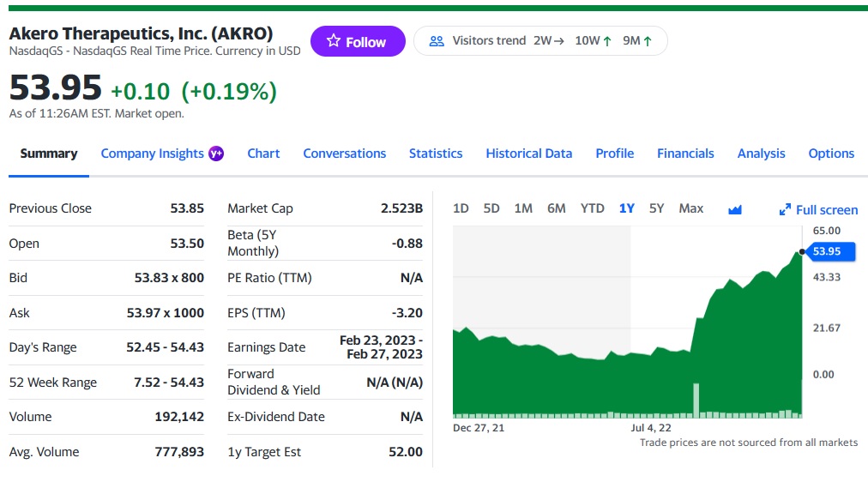Click the 53.95 current price marker
The image size is (868, 482).
827,251
